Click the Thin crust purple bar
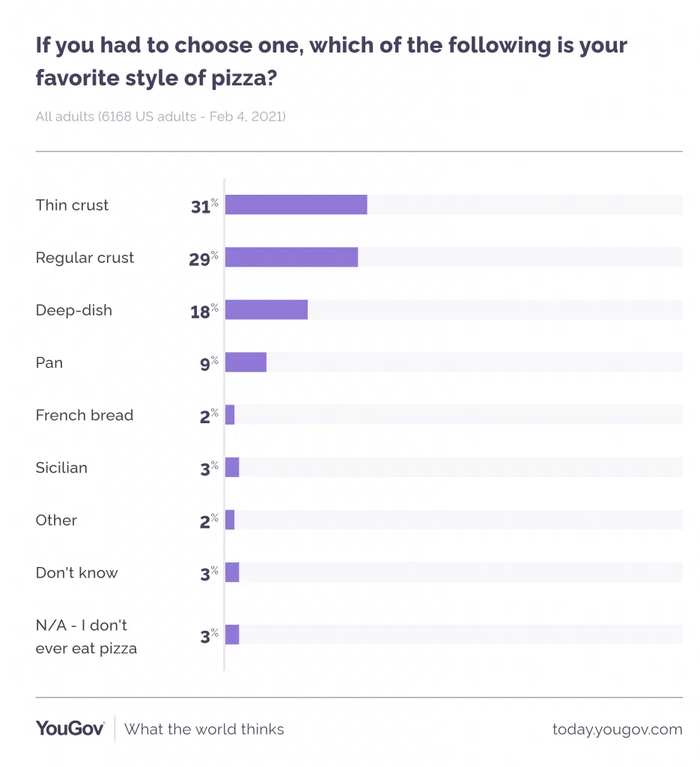Screen dimensions: 700x767 tap(296, 205)
